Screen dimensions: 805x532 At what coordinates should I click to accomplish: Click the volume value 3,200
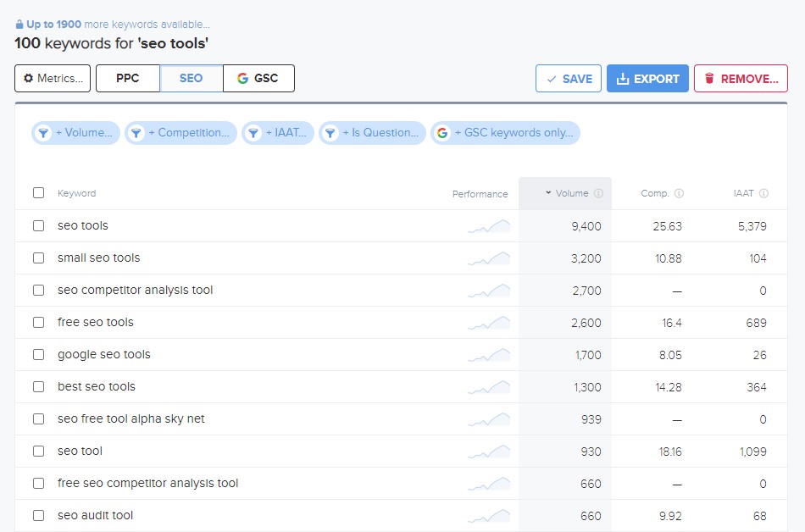click(x=586, y=258)
